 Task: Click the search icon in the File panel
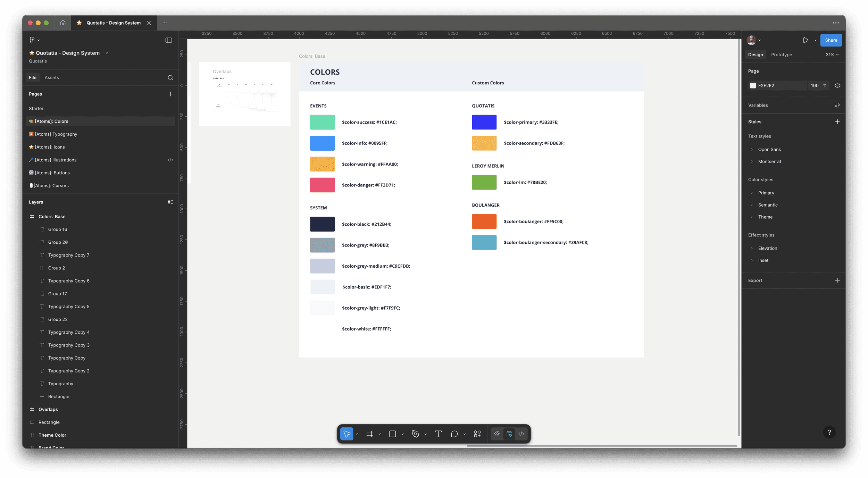(170, 77)
